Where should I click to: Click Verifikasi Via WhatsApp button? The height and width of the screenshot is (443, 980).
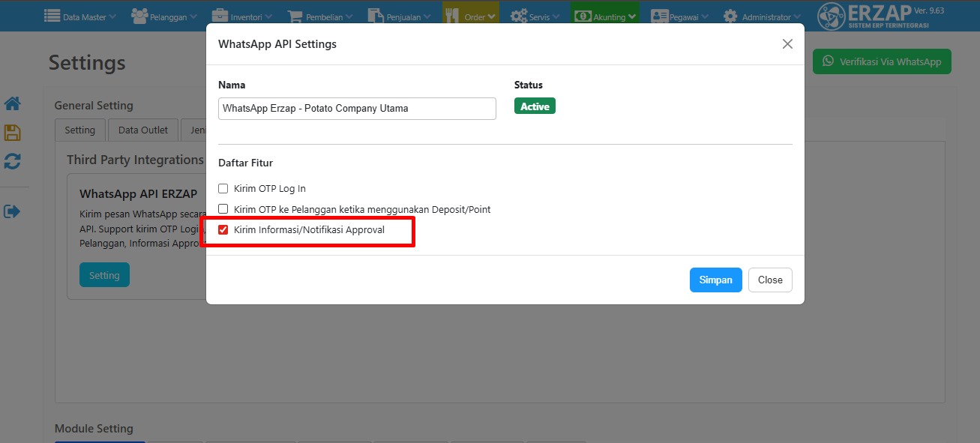point(882,61)
